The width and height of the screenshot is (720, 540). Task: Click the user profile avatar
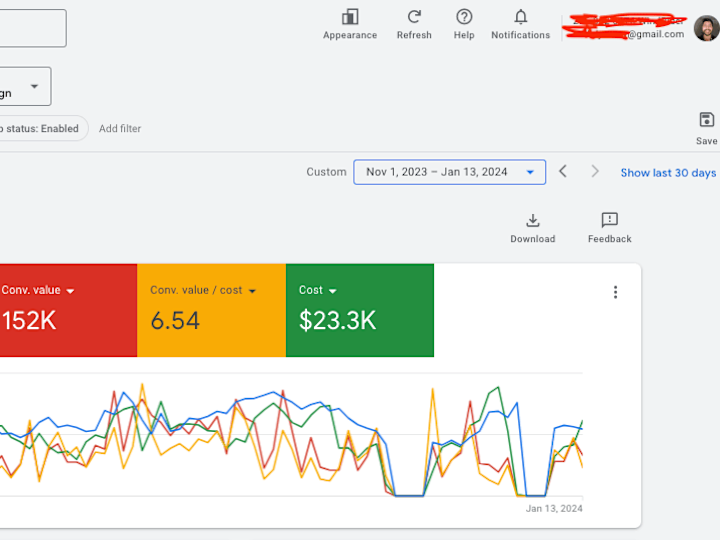pyautogui.click(x=706, y=28)
